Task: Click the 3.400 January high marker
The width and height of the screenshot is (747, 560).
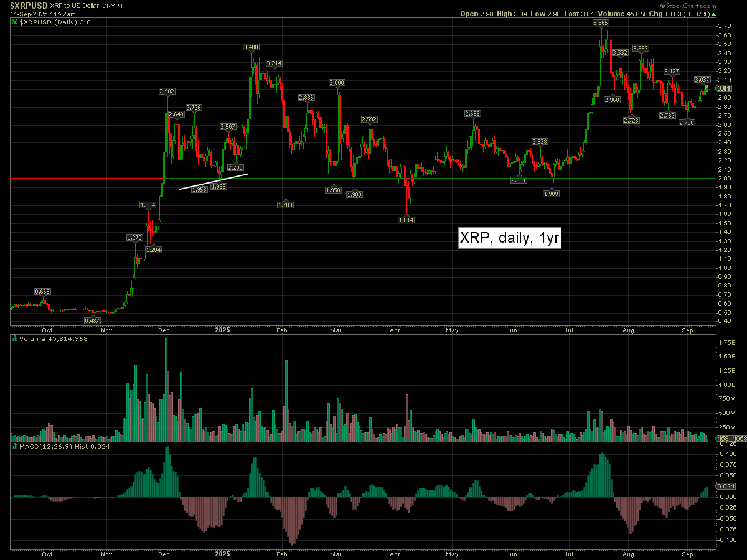Action: tap(251, 47)
